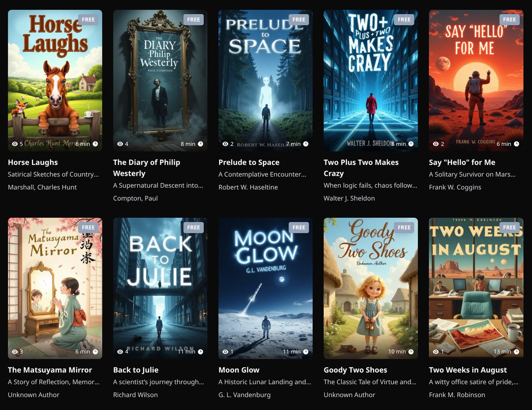Viewport: 532px width, 410px height.
Task: Click subtitle "A Contemplative Encounter..."
Action: coord(262,174)
